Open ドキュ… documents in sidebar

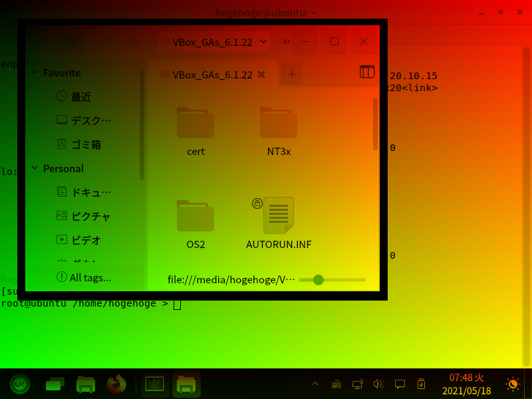[83, 192]
